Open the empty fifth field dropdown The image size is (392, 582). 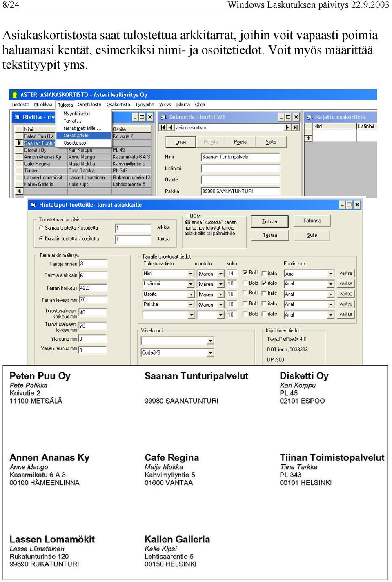pos(191,315)
